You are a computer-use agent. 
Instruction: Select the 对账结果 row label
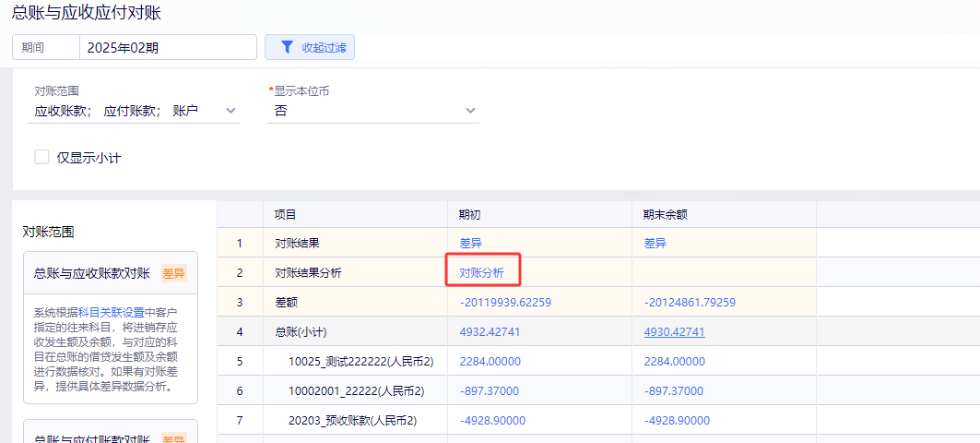coord(298,243)
